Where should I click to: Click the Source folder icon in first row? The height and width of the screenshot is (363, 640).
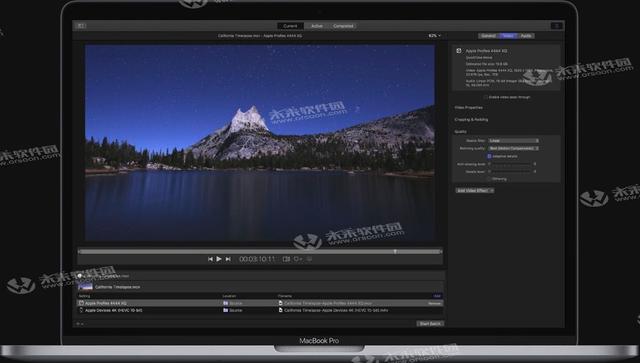click(x=226, y=303)
